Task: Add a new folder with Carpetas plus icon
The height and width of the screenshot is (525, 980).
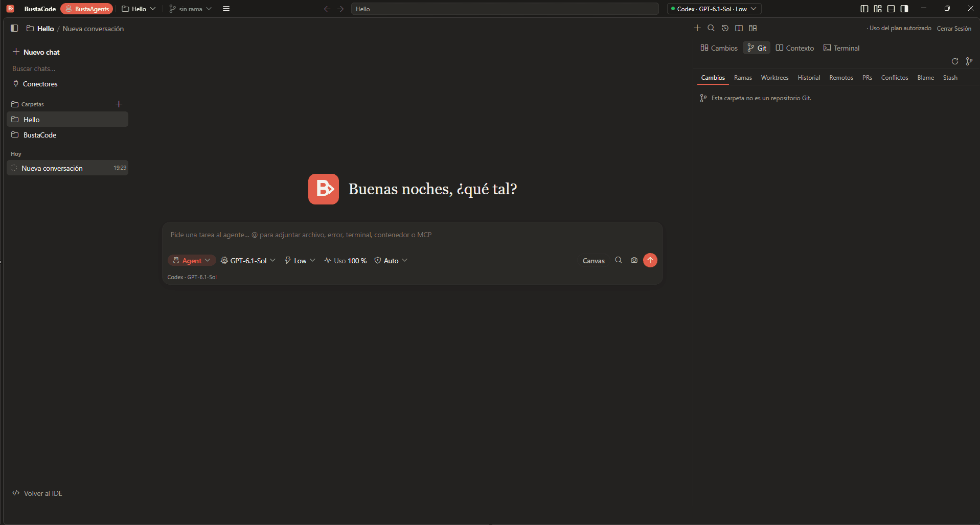Action: (119, 104)
